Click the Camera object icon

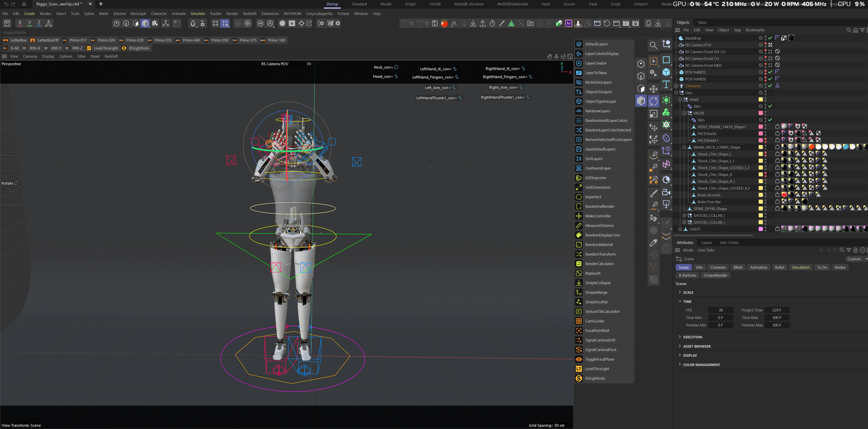click(x=666, y=192)
